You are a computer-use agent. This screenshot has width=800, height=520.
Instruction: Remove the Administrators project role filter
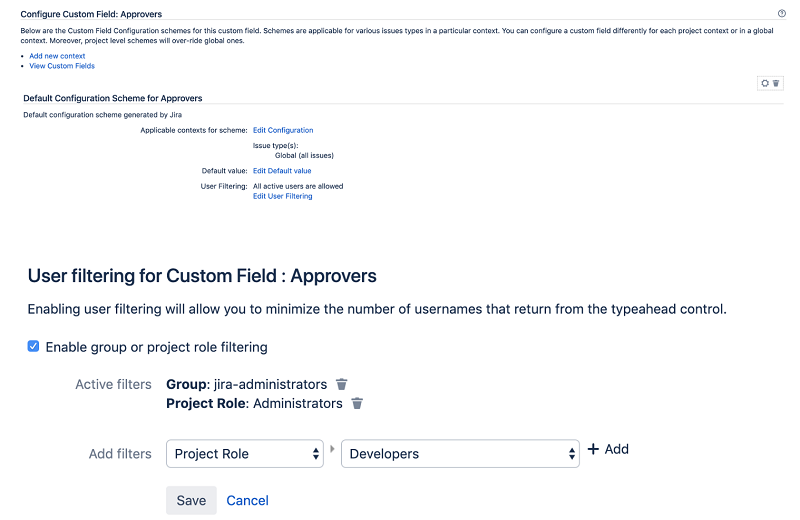pos(357,404)
